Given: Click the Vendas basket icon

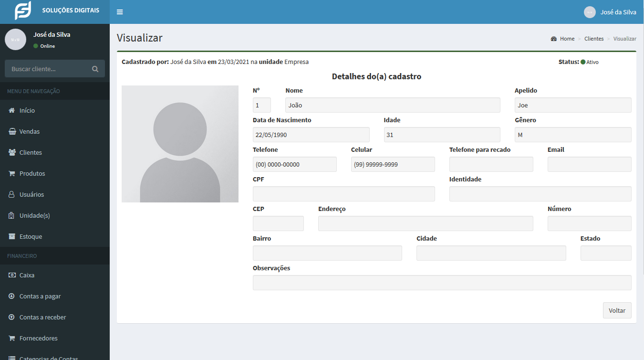Looking at the screenshot, I should tap(12, 131).
